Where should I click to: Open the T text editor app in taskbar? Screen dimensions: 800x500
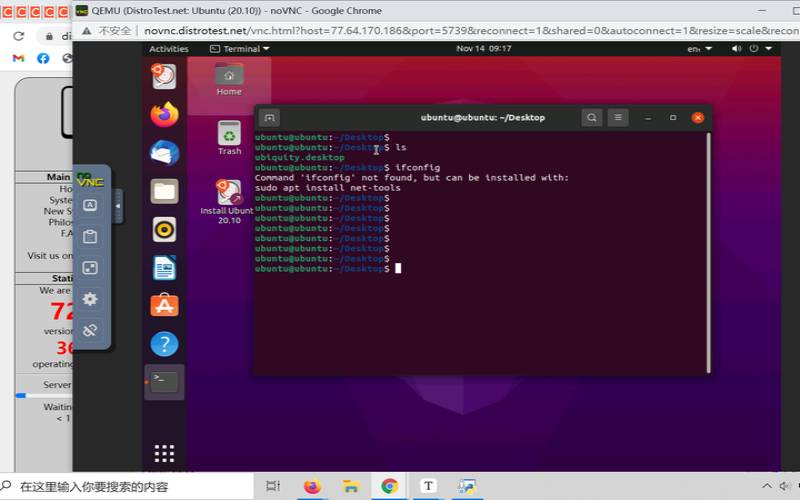point(428,486)
